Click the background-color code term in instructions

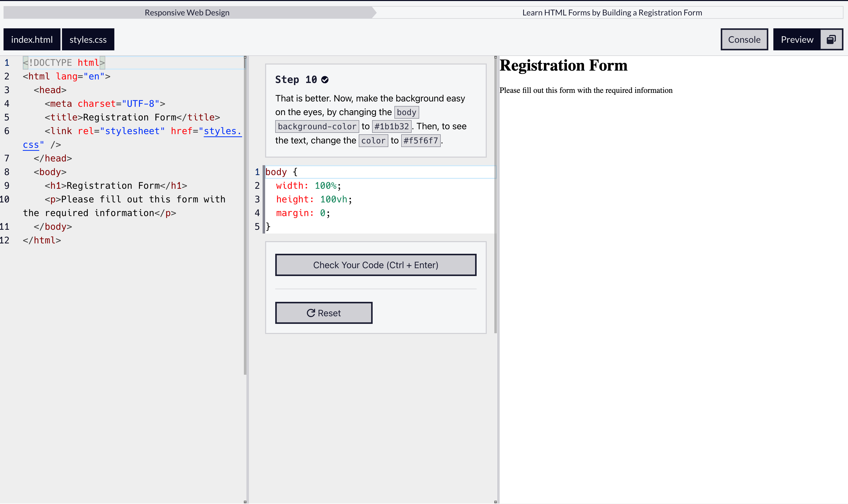pyautogui.click(x=317, y=126)
